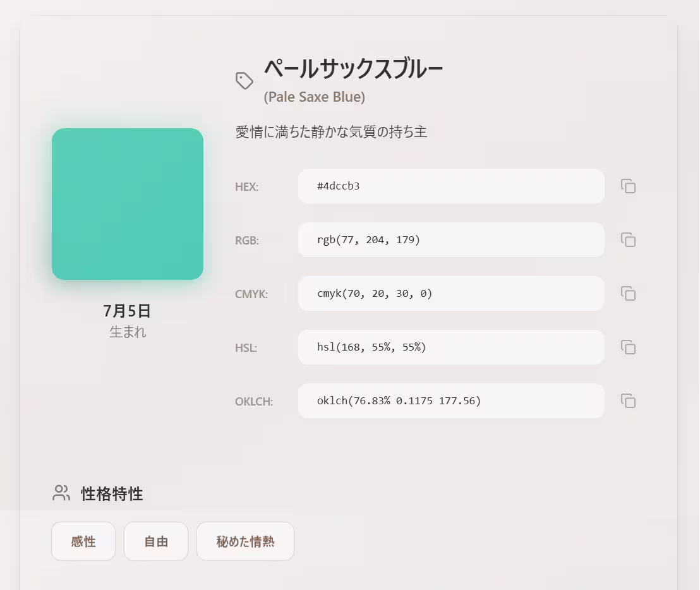Select the rgb(77, 204, 179) field
This screenshot has height=590, width=700.
(451, 239)
